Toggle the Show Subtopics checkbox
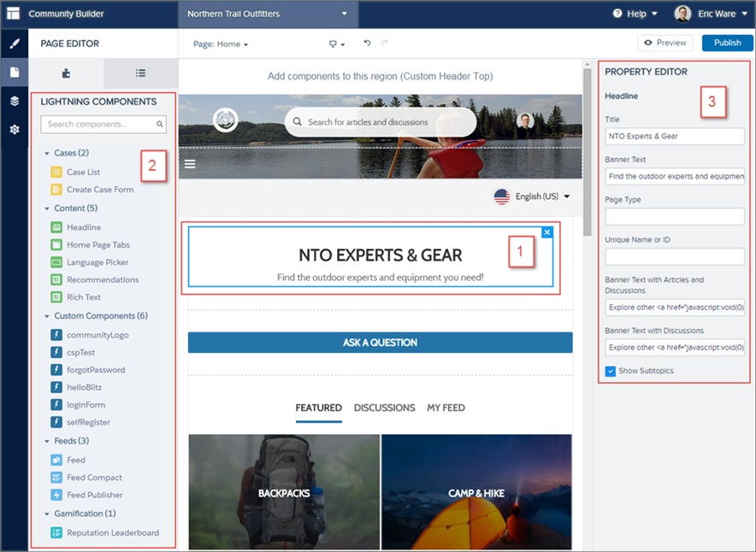Screen dimensions: 756x552 point(611,371)
